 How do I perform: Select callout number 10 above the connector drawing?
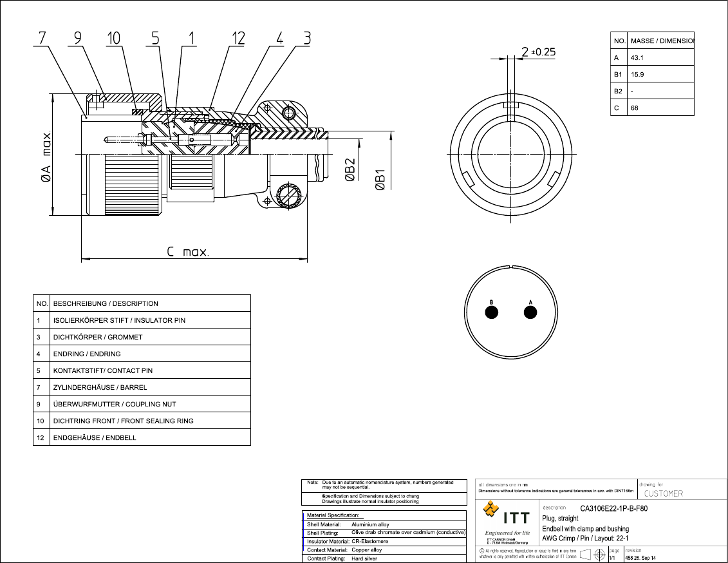(x=114, y=38)
